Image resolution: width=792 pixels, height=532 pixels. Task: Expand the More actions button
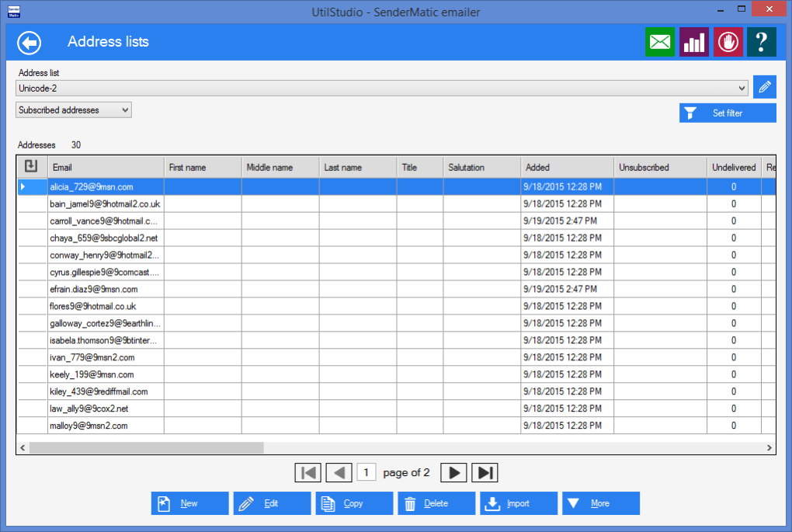[600, 503]
